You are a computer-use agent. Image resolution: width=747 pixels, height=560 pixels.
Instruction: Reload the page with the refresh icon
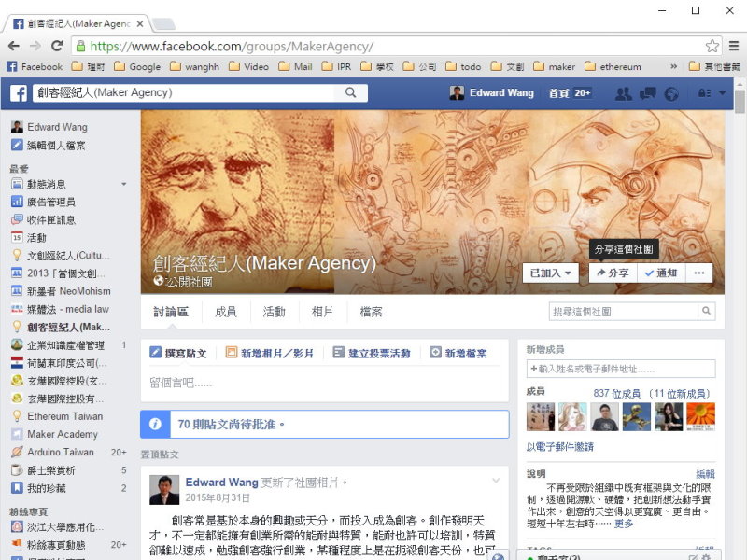pyautogui.click(x=57, y=46)
